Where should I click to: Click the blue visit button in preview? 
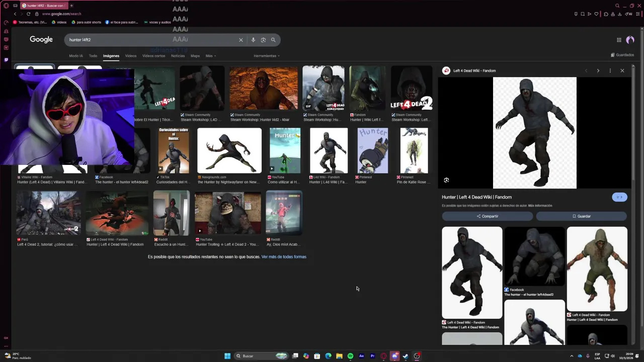[619, 197]
